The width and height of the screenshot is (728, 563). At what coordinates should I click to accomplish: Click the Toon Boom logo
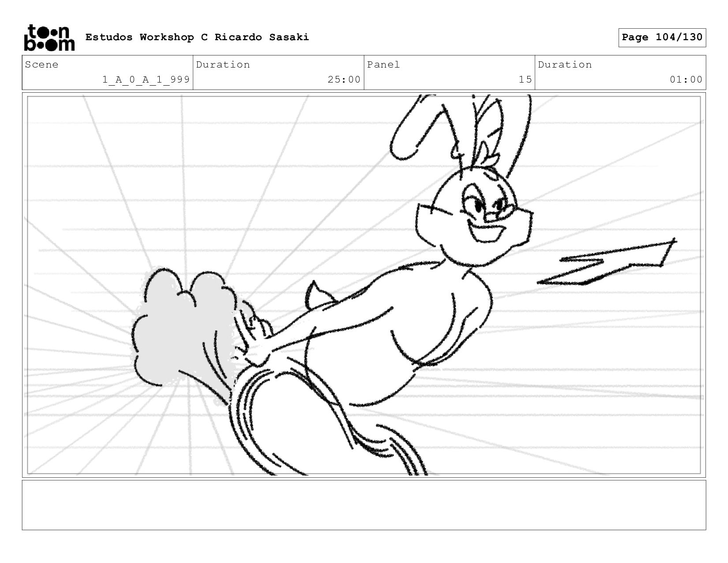[x=49, y=38]
